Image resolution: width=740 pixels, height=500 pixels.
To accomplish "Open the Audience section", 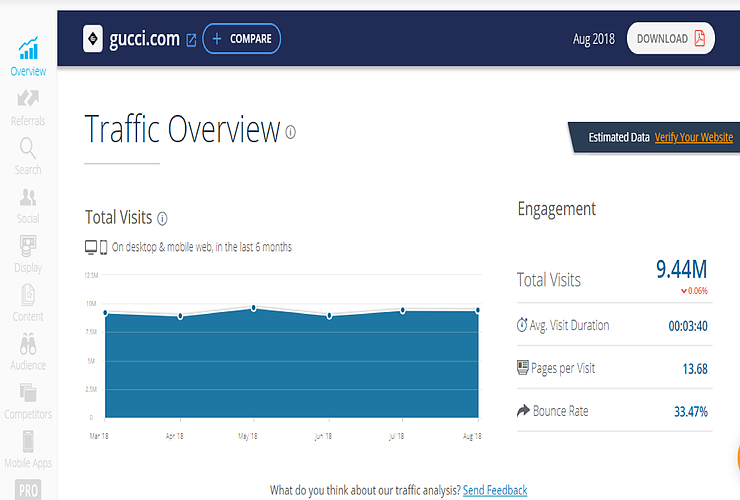I will [28, 350].
